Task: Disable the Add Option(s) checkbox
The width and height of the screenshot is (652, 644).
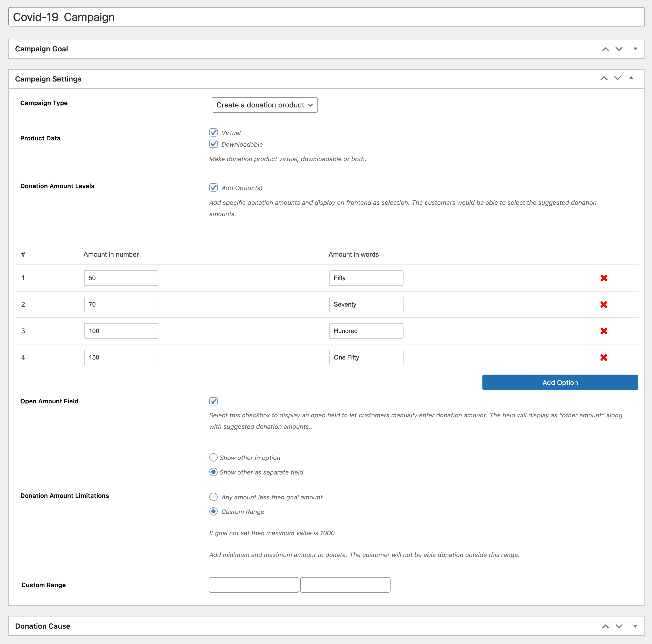Action: point(213,188)
